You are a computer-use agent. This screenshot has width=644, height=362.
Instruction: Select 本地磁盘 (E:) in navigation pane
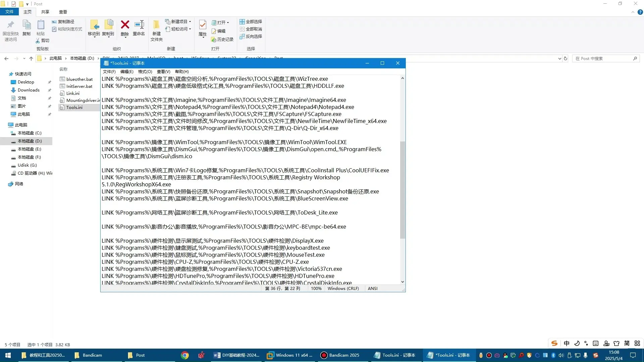point(30,149)
